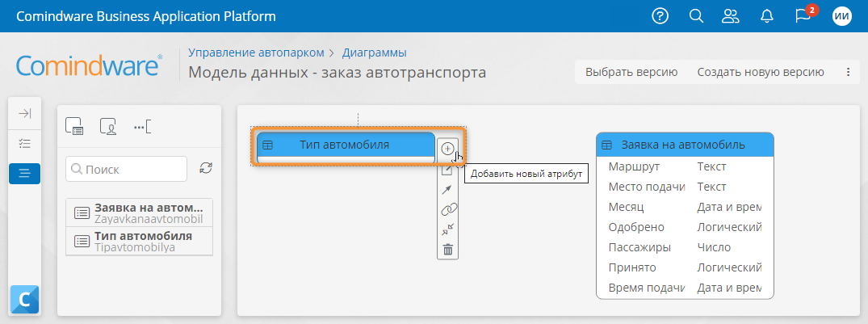Click Zayavkanaavtomobil system name text
Image resolution: width=868 pixels, height=324 pixels.
tap(149, 219)
